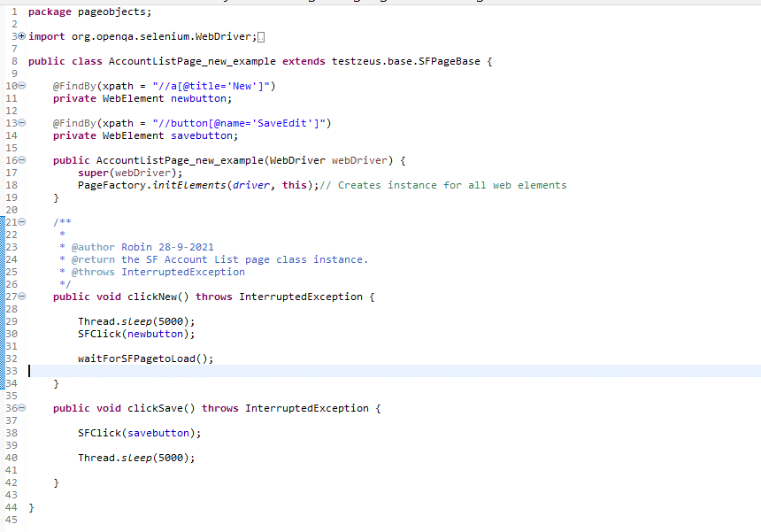
Task: Click waitForSFPagetoLoad() on line 32
Action: click(x=146, y=359)
